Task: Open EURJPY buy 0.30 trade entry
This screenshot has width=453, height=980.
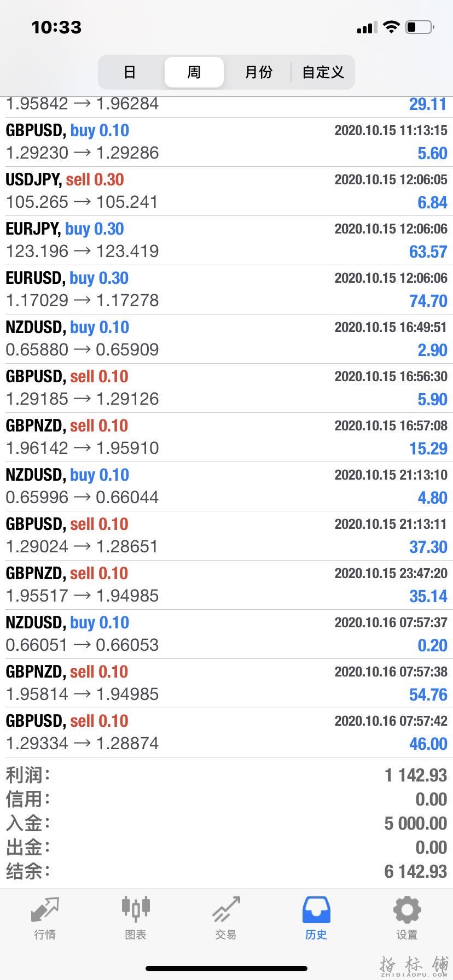Action: click(226, 241)
